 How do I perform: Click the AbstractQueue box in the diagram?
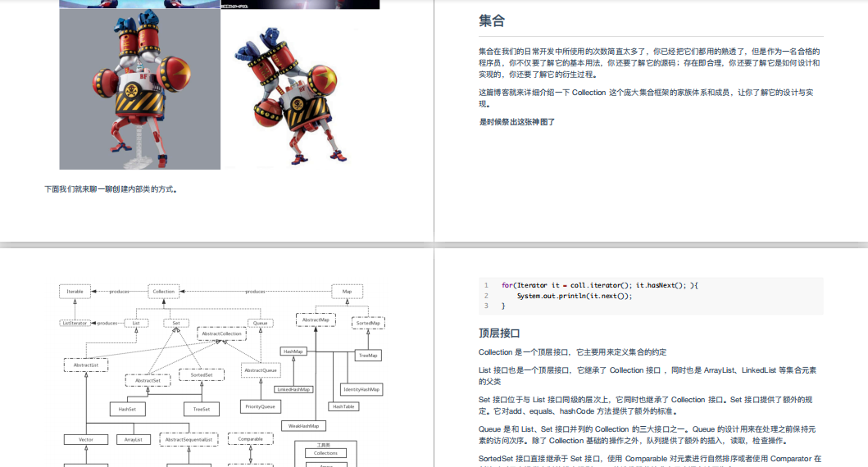click(x=261, y=370)
